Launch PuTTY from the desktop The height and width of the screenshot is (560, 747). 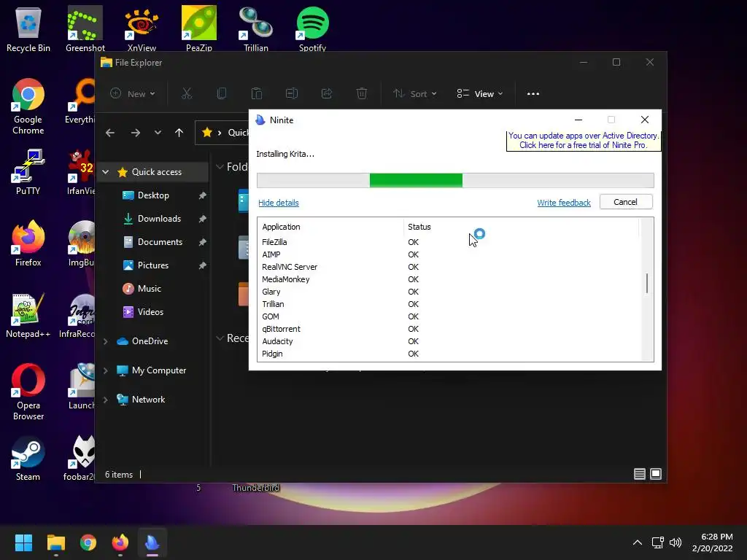(x=28, y=172)
